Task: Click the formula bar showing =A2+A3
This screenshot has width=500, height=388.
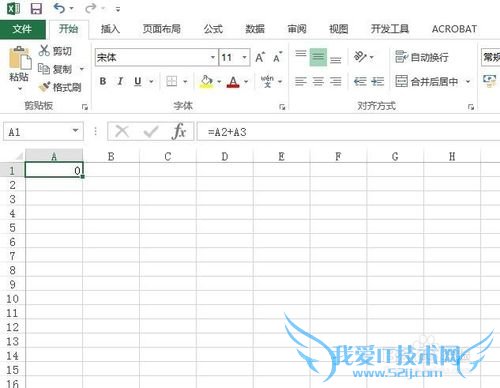Action: coord(348,132)
